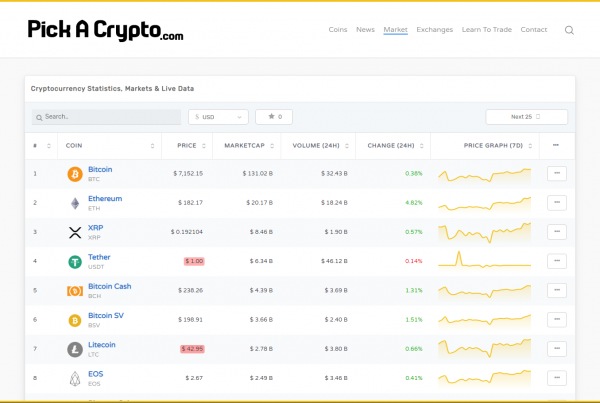Sort by the Marketcap column
This screenshot has height=403, width=600.
pos(247,145)
